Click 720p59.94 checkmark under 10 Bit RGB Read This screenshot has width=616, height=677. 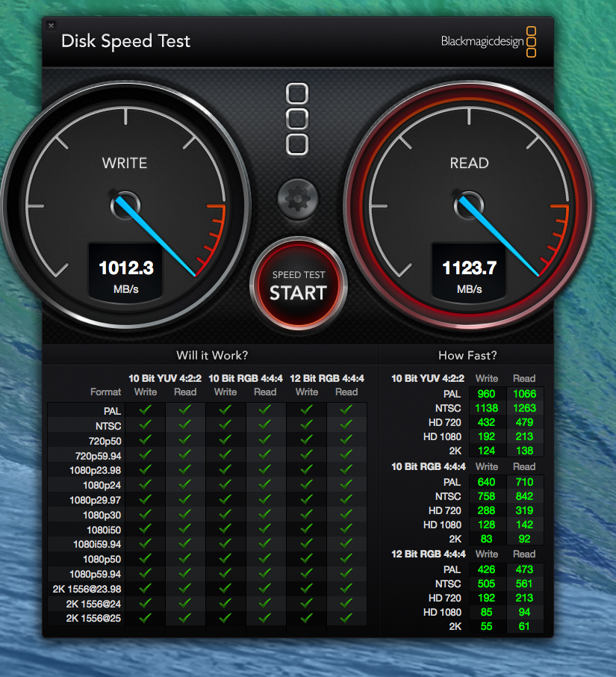(265, 454)
